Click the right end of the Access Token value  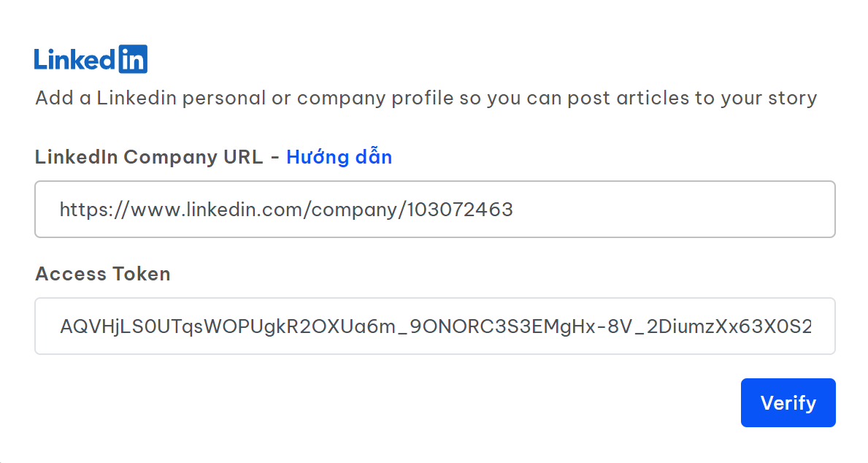point(803,326)
